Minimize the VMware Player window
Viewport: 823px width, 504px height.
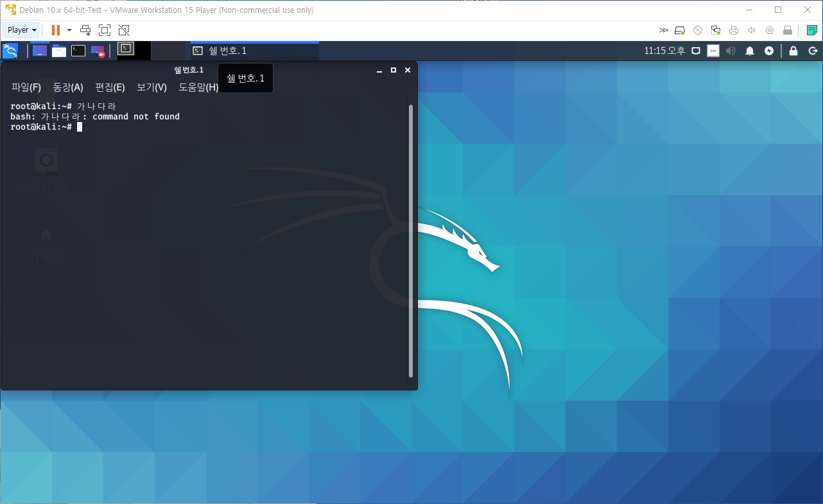(x=749, y=10)
